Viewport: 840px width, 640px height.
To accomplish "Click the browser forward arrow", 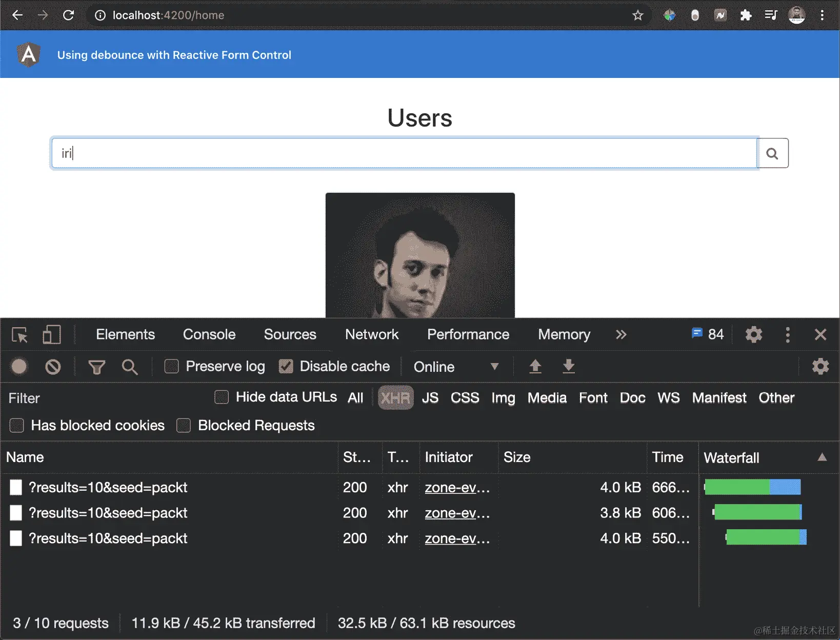I will pyautogui.click(x=43, y=15).
